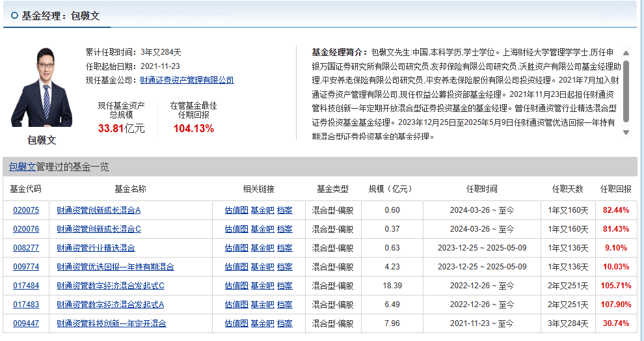The width and height of the screenshot is (644, 341).
Task: Click the 基金经理：包斅文 page heading
Action: (60, 16)
